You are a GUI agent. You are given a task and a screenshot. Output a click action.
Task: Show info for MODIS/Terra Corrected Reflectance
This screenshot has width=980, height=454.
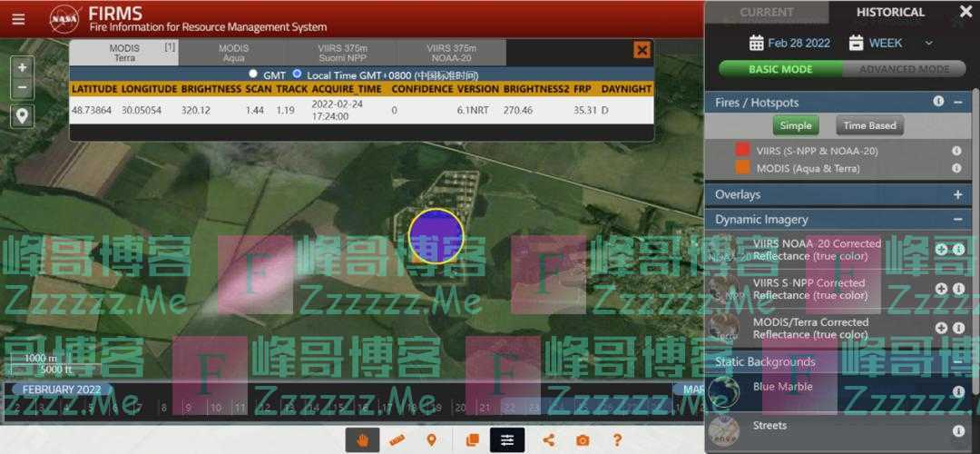tap(959, 329)
